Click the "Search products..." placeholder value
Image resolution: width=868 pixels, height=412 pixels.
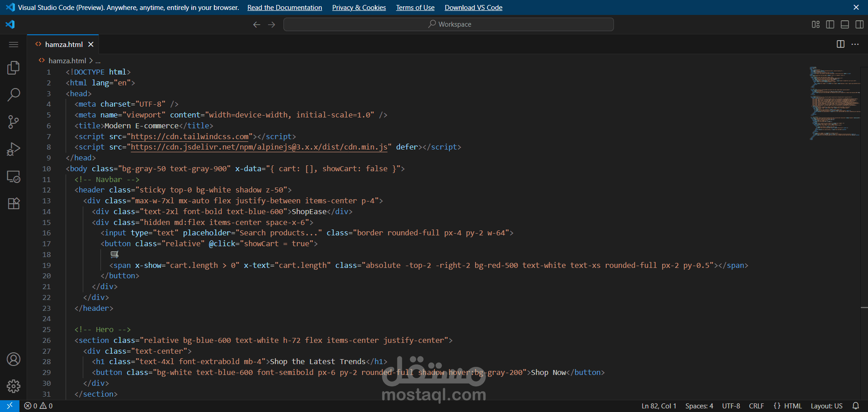tap(278, 233)
